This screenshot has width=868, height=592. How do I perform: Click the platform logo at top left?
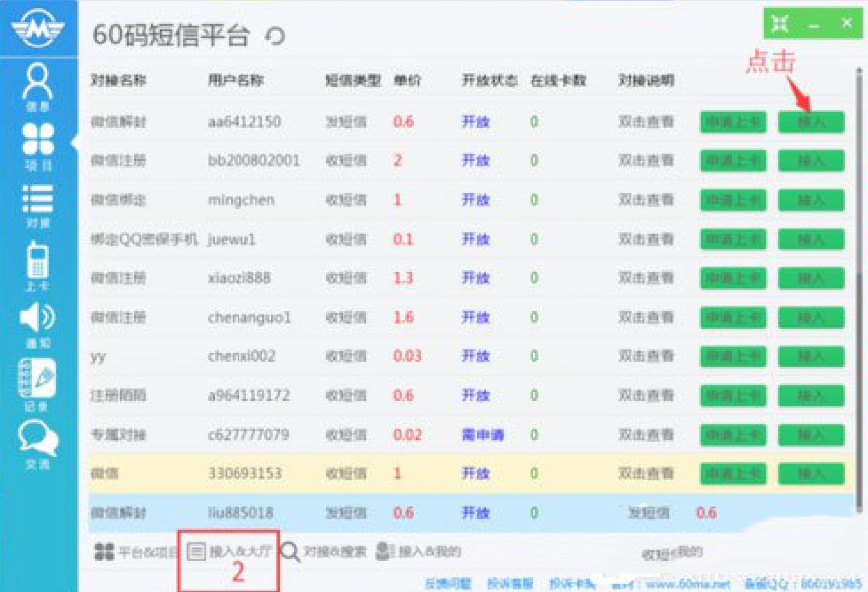tap(37, 27)
